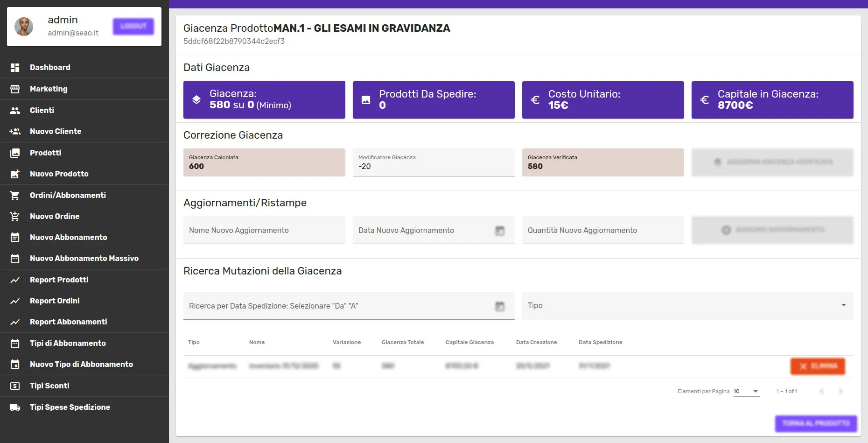Click the Marketing storefront icon

[x=15, y=89]
